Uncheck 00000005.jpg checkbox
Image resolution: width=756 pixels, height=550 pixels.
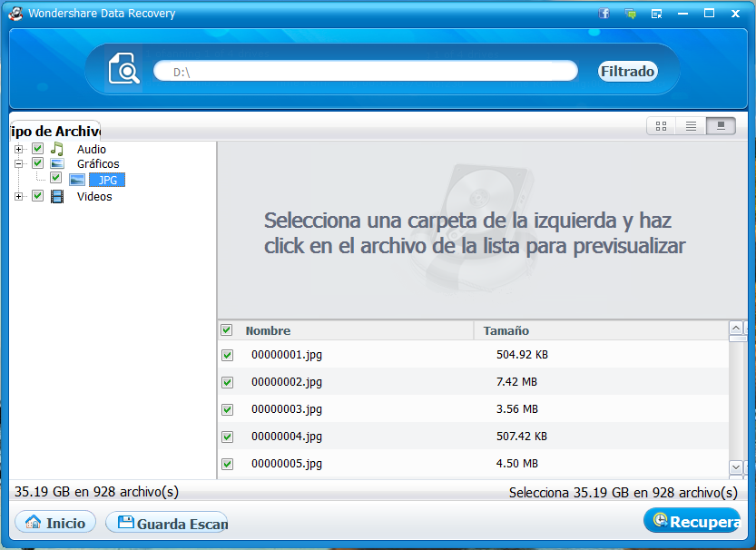point(227,464)
